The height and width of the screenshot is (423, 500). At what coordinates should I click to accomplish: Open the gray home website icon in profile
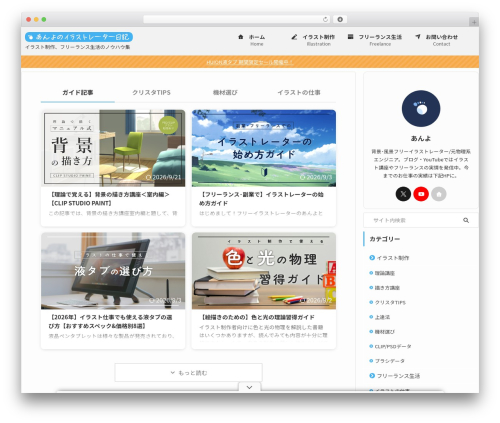[x=439, y=194]
